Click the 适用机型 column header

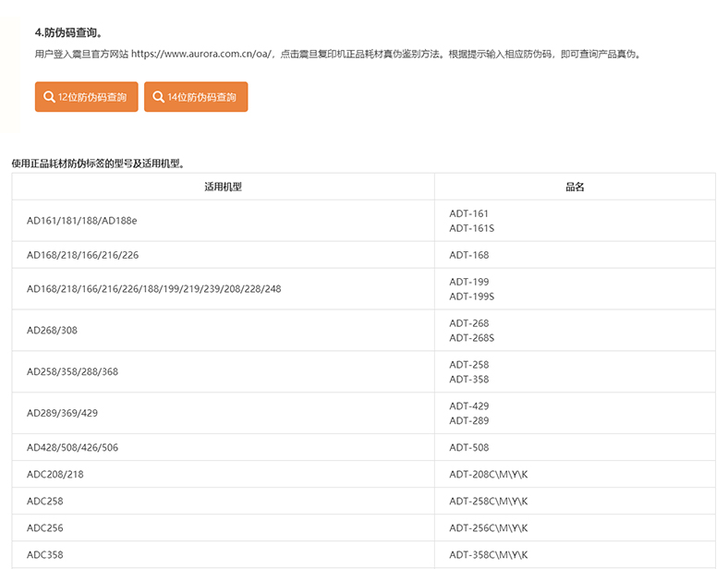pos(223,187)
